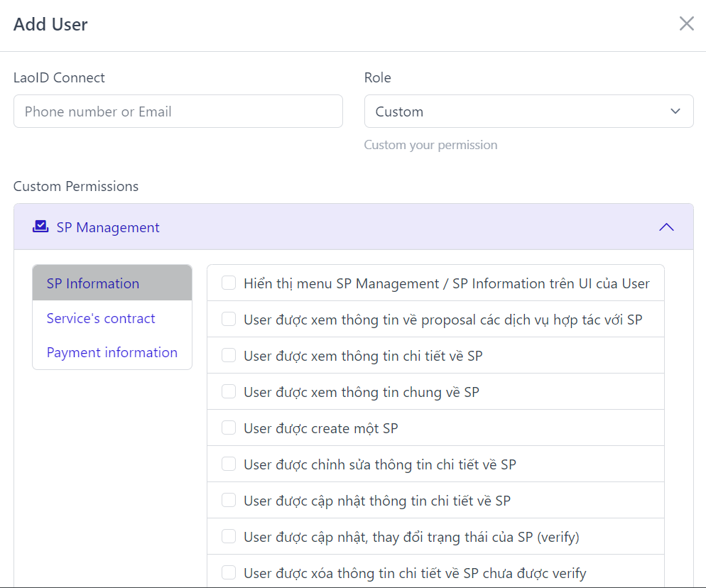The width and height of the screenshot is (706, 588).
Task: Switch to the Service's contract tab
Action: coord(101,318)
